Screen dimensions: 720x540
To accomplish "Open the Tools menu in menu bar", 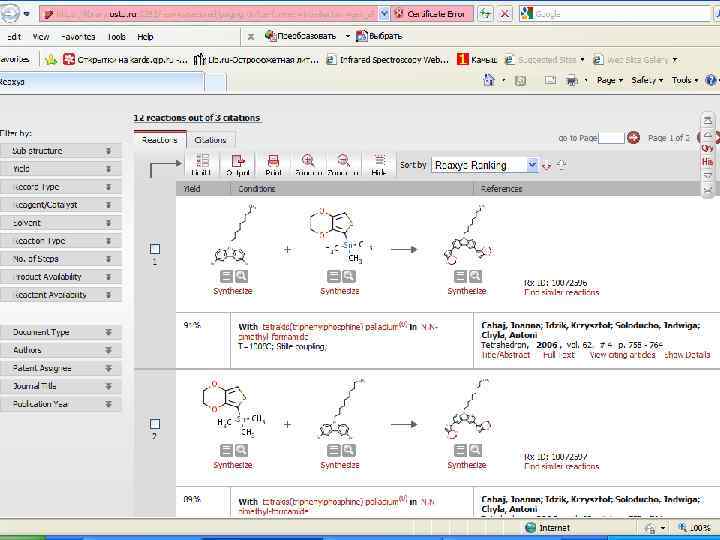I will pyautogui.click(x=117, y=37).
